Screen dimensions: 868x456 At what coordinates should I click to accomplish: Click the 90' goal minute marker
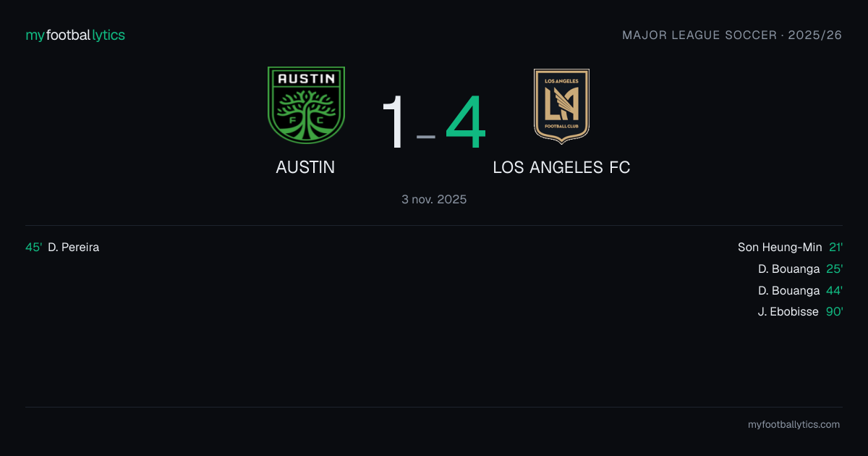(x=835, y=312)
